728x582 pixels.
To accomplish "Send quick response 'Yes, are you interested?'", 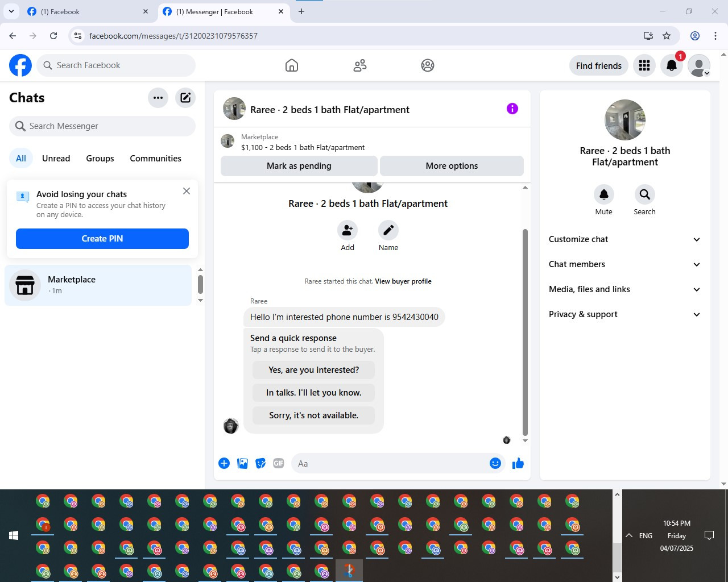I will [x=314, y=370].
